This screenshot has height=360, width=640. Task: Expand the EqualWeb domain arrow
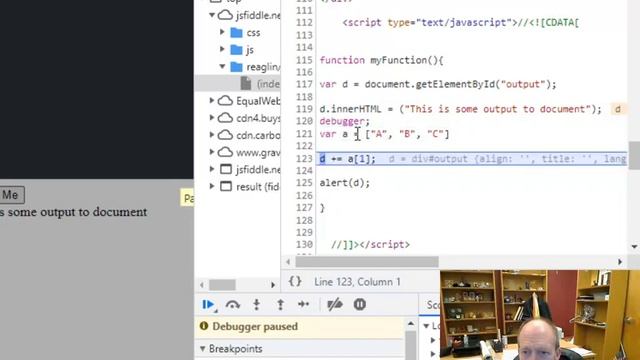(x=212, y=100)
